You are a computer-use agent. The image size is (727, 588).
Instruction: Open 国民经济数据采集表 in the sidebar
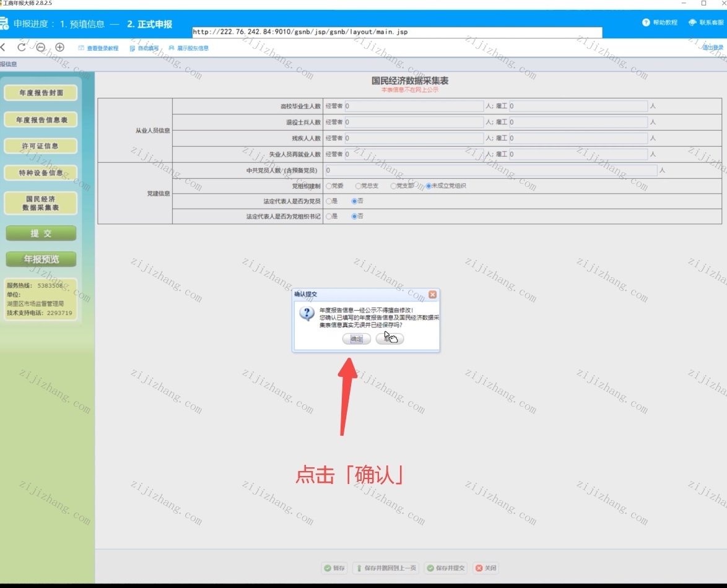pyautogui.click(x=41, y=203)
